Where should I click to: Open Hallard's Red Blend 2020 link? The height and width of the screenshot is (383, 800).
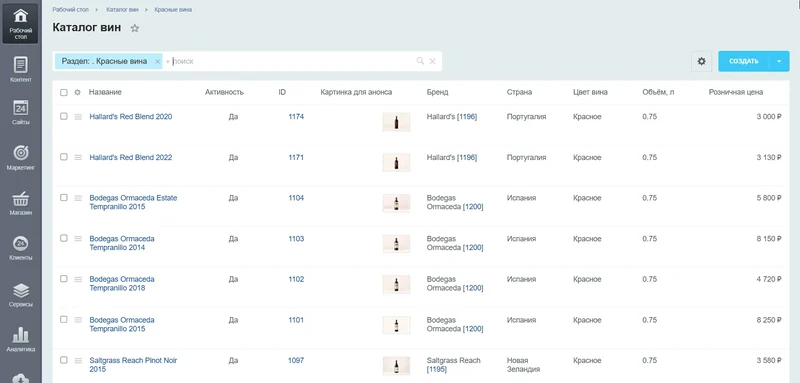[131, 117]
